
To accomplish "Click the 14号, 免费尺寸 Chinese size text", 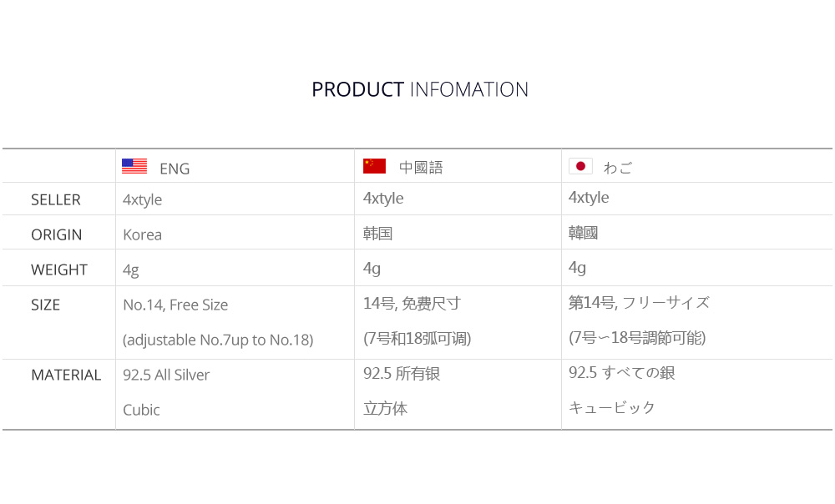I will click(412, 304).
